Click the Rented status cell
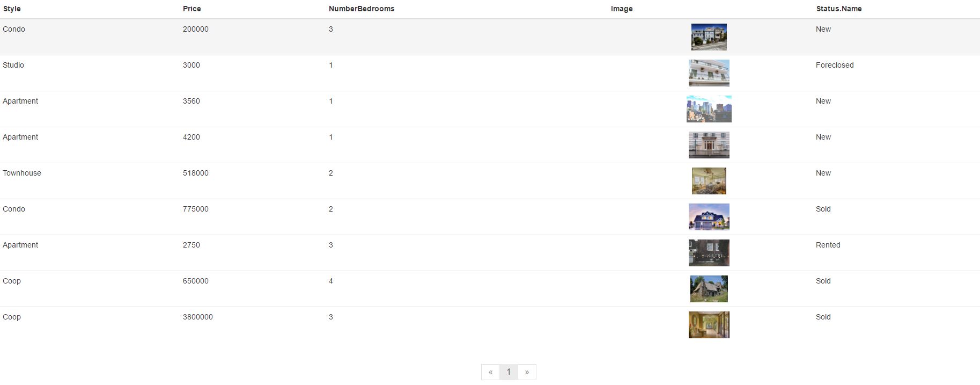Screen dimensions: 980x385 pos(828,245)
